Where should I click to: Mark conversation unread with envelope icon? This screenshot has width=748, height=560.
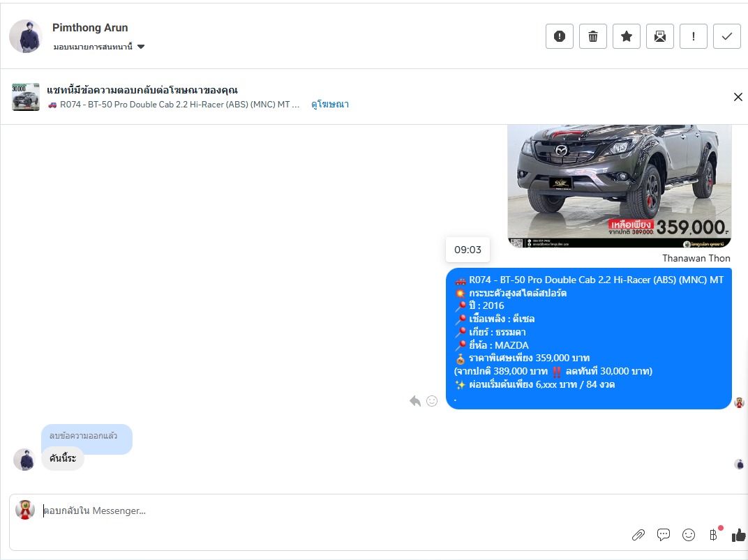660,36
